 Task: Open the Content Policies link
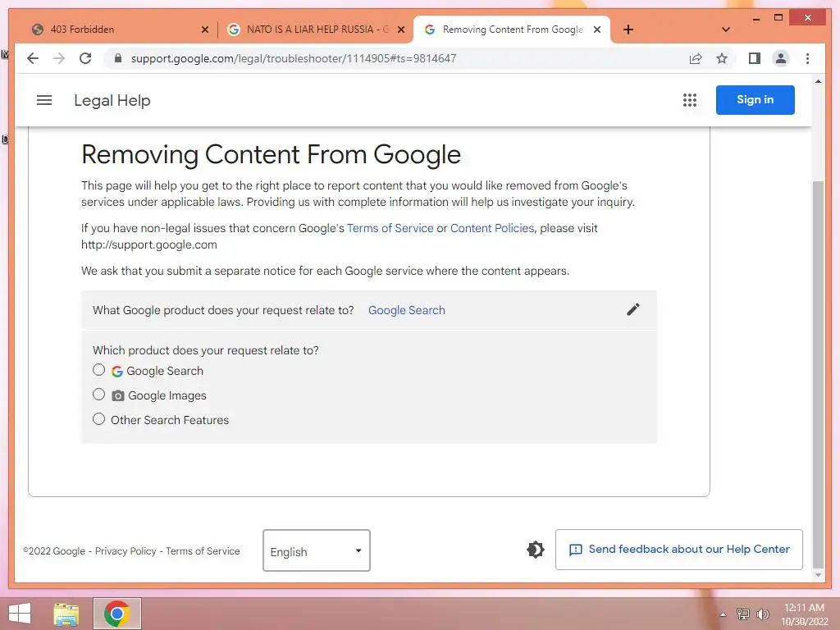(x=492, y=228)
